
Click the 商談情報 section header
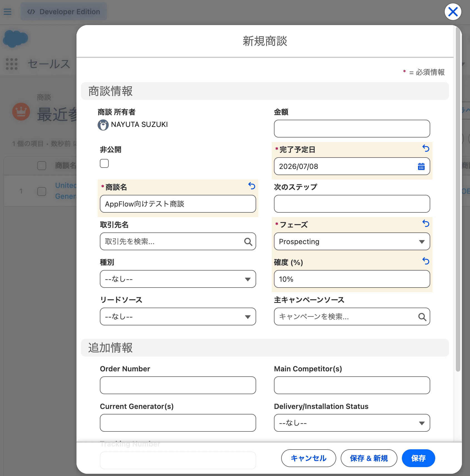pos(265,91)
